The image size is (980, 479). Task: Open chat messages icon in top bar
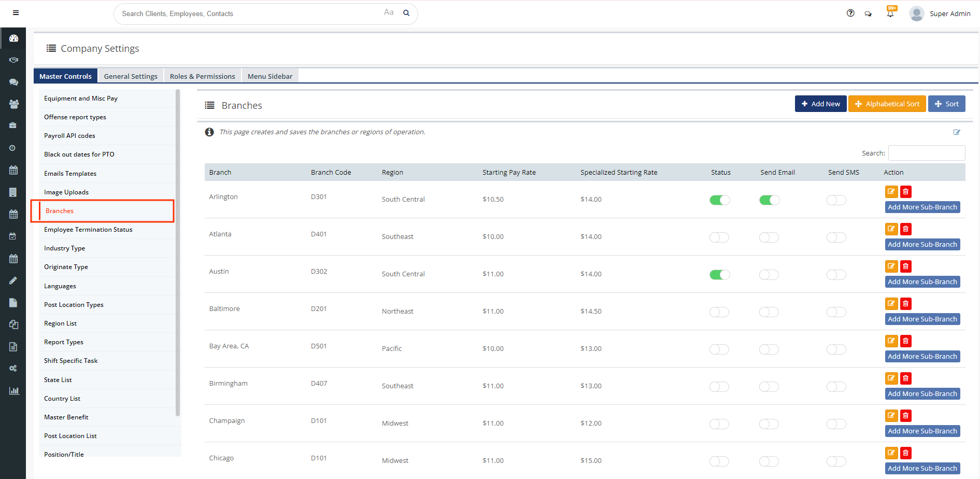coord(868,14)
